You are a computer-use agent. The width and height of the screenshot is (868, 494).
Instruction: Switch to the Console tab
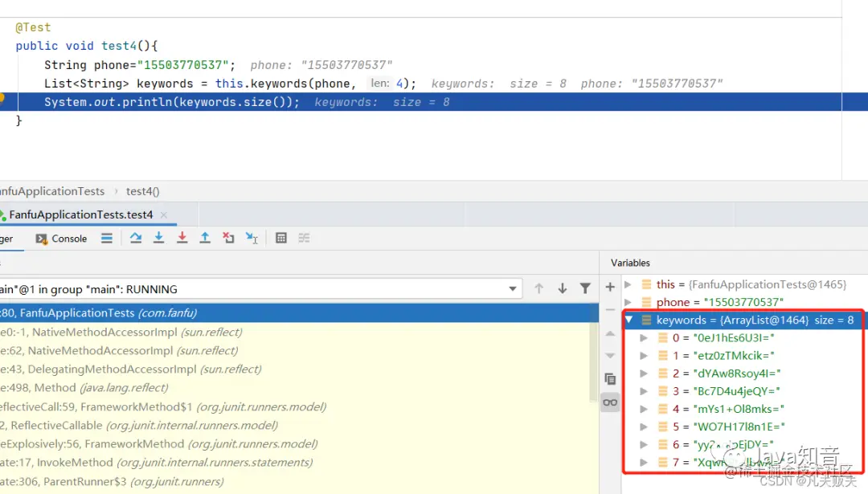click(x=61, y=239)
